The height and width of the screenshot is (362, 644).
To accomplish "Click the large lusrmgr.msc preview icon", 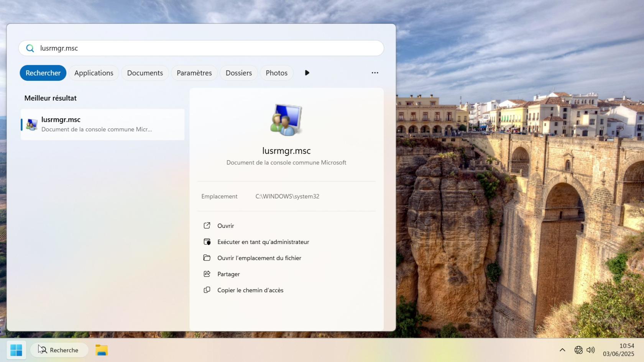I will coord(286,120).
